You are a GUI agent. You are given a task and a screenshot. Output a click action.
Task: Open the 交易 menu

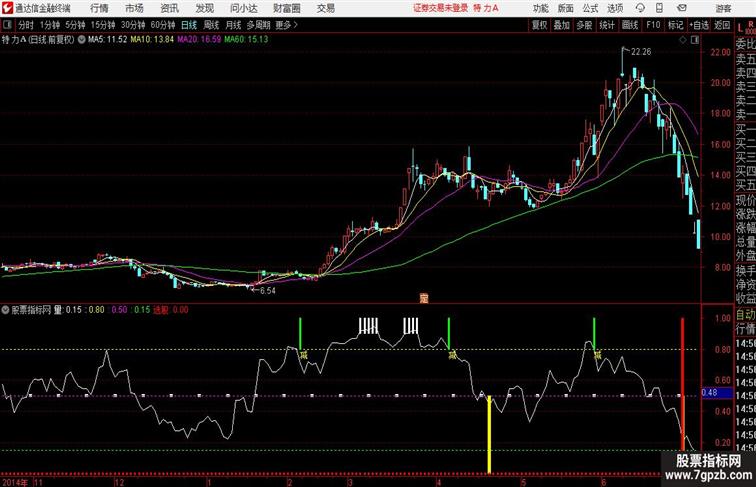point(325,8)
